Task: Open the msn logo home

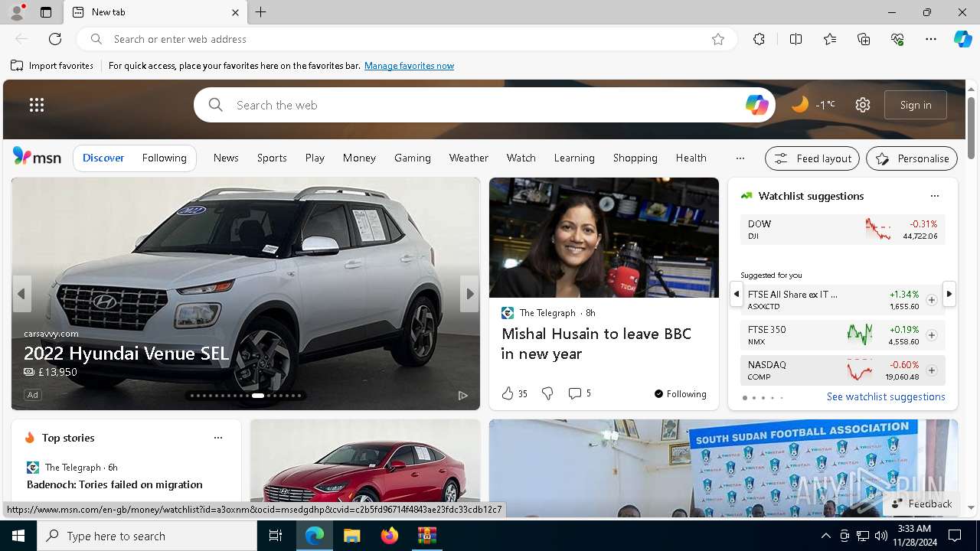Action: (x=37, y=157)
